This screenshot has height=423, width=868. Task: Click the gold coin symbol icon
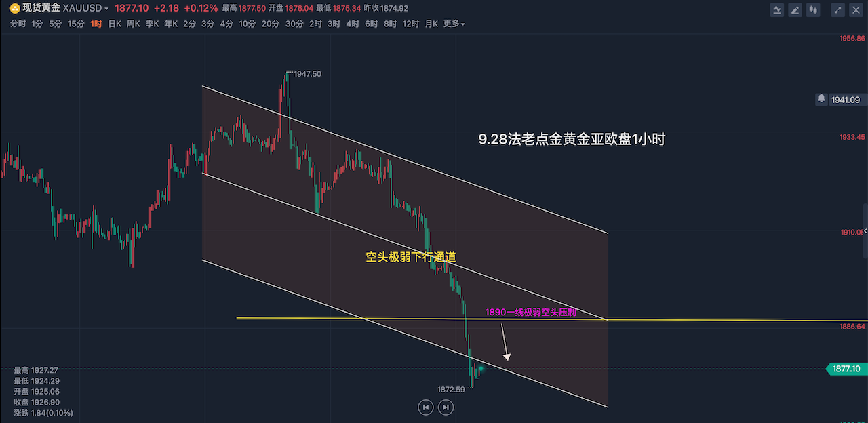click(15, 8)
